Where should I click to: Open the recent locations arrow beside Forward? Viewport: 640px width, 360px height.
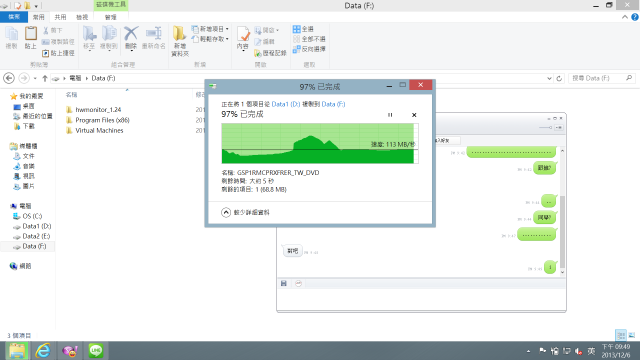pos(35,78)
